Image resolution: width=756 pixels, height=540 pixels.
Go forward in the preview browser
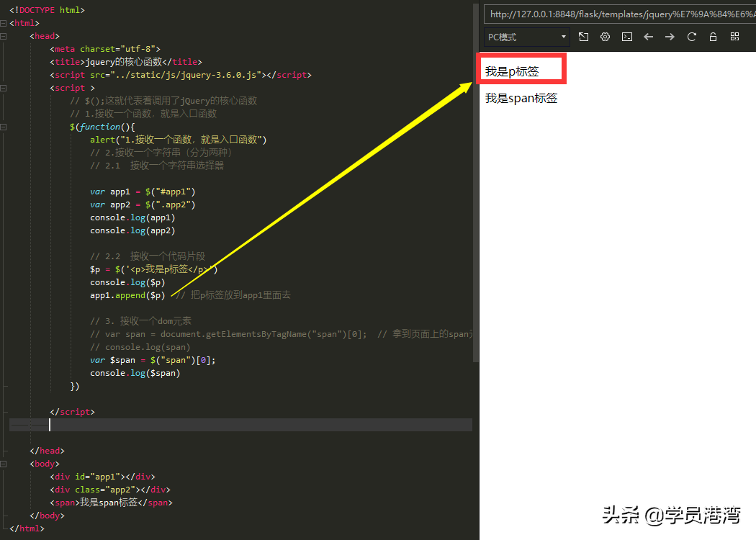pos(670,37)
